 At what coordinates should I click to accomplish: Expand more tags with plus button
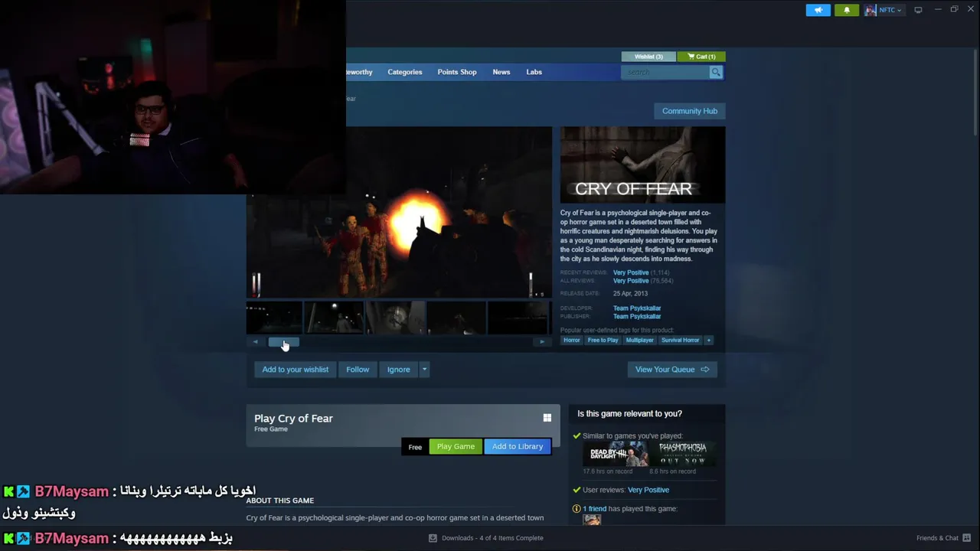708,340
